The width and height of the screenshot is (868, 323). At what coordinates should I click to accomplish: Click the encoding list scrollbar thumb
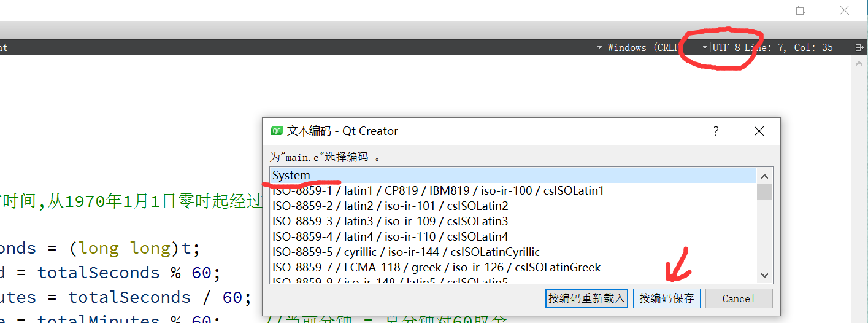click(x=764, y=192)
